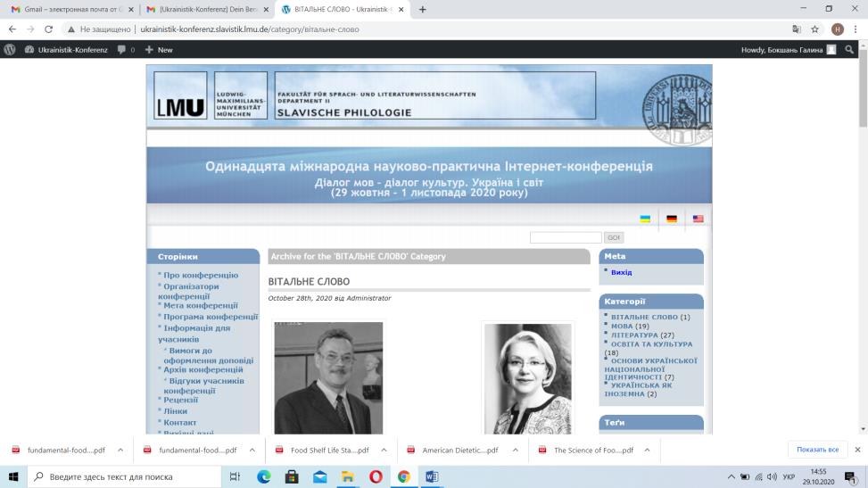Screen dimensions: 868x488
Task: Switch to the Gmail tab
Action: 70,10
